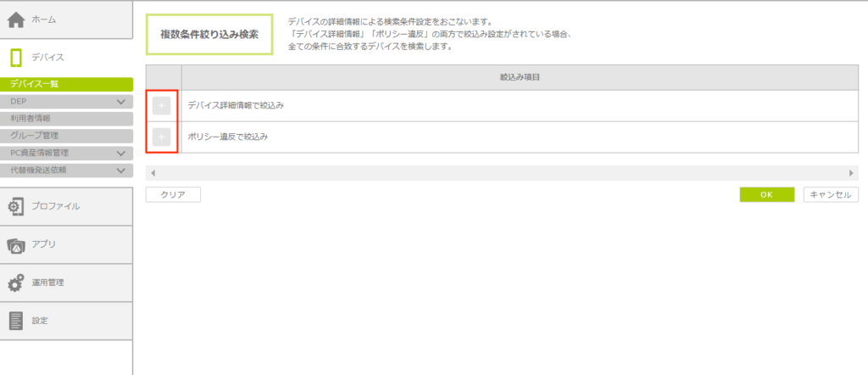868x375 pixels.
Task: Click the Profile gear-phone icon
Action: coord(16,206)
